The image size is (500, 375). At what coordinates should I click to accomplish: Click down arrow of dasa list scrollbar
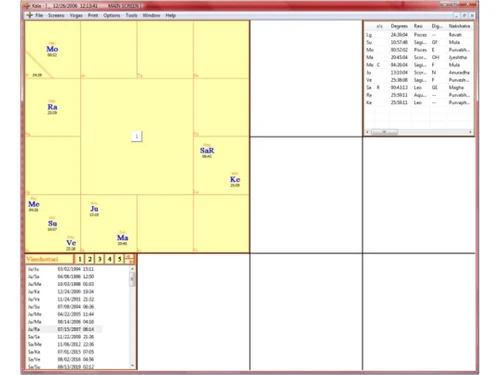tap(132, 366)
